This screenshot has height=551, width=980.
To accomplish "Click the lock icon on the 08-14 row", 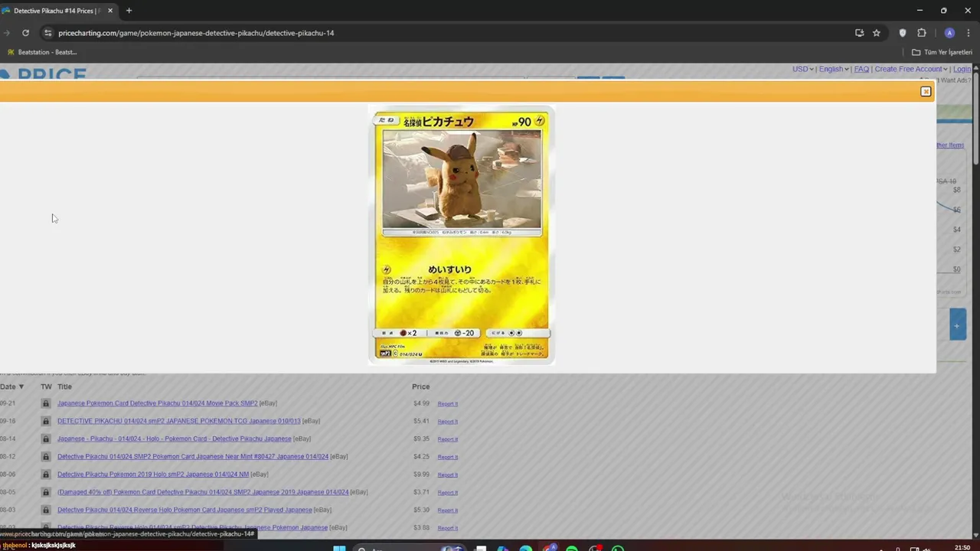I will click(x=46, y=439).
